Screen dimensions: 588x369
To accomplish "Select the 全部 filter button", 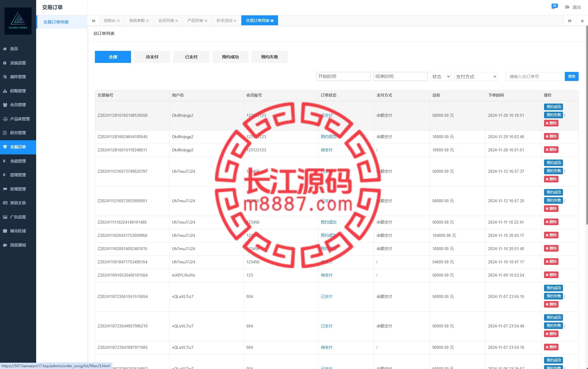I will [x=113, y=57].
